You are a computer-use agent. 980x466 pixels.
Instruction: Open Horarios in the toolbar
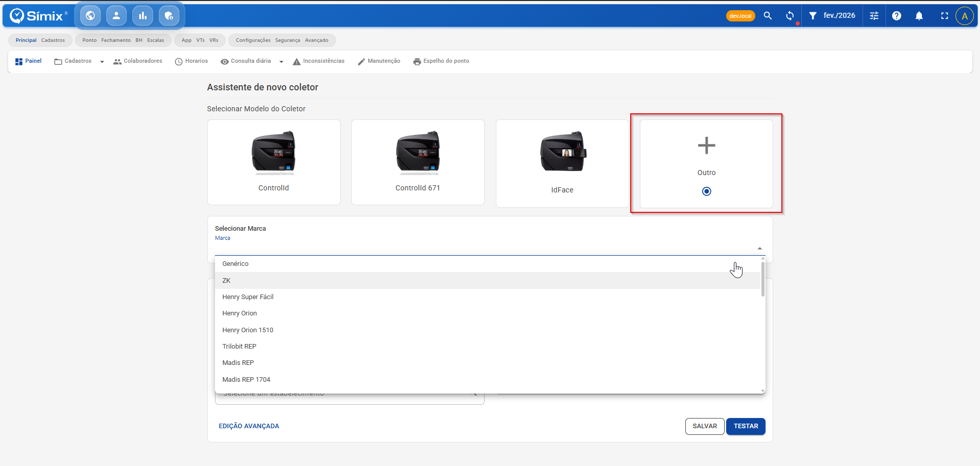click(192, 61)
